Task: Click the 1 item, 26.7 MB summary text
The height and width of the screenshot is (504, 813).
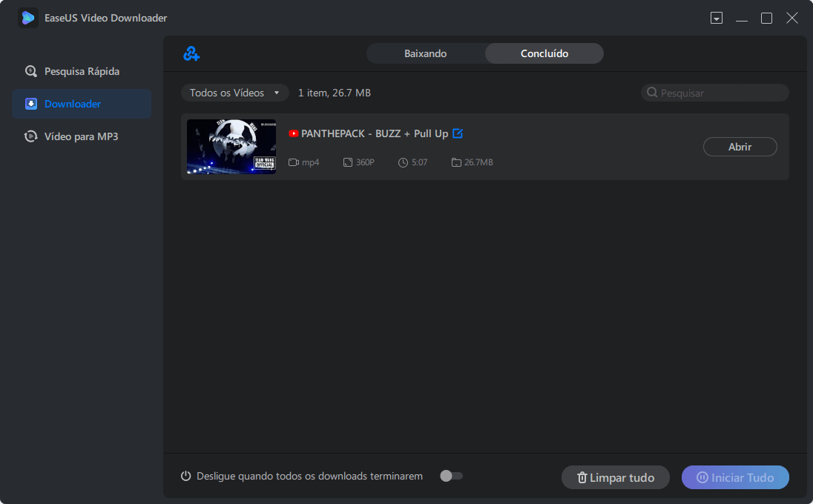Action: (x=335, y=93)
